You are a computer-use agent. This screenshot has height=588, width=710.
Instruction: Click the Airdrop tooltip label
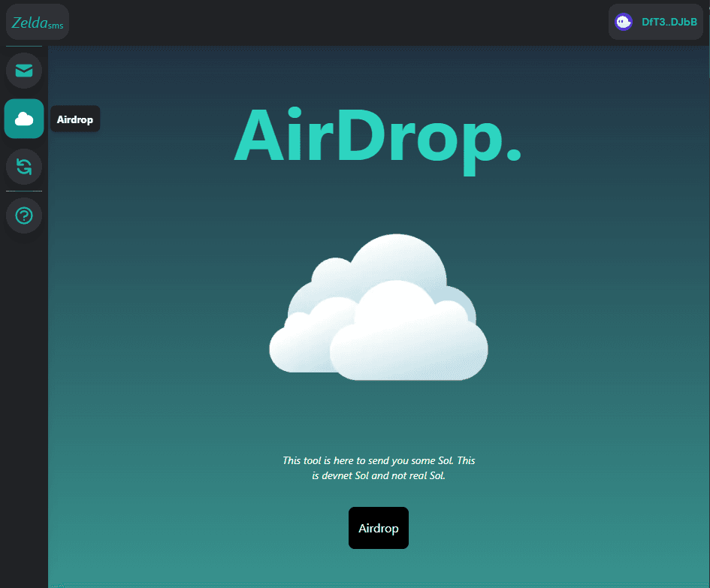[74, 119]
